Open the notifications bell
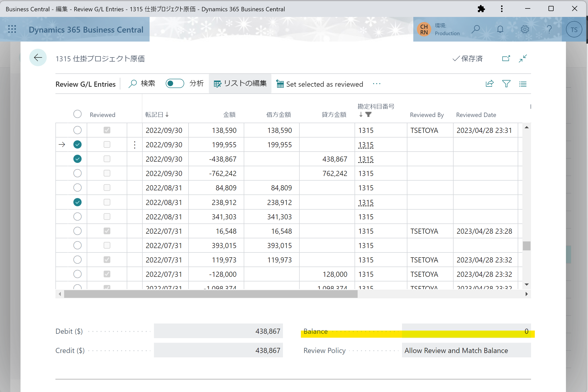588x392 pixels. (x=500, y=29)
